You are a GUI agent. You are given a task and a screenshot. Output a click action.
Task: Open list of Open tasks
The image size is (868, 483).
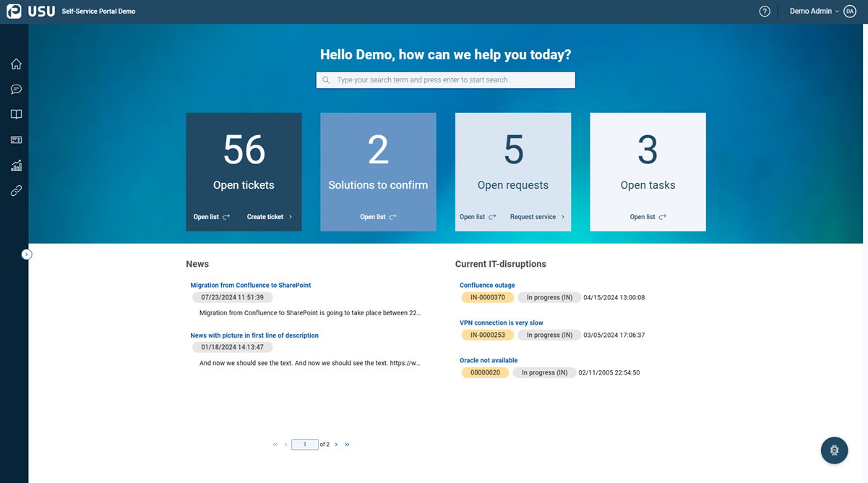point(648,217)
